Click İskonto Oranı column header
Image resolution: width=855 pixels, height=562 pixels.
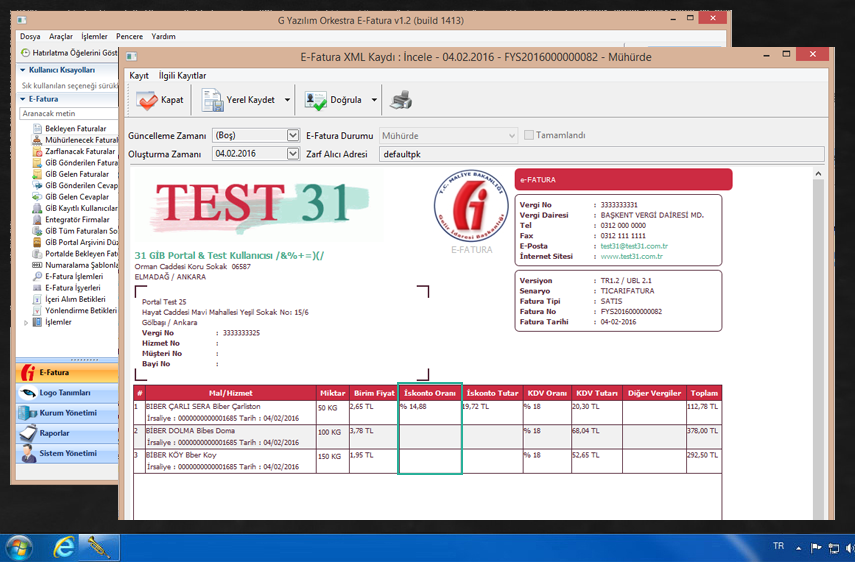pos(430,393)
